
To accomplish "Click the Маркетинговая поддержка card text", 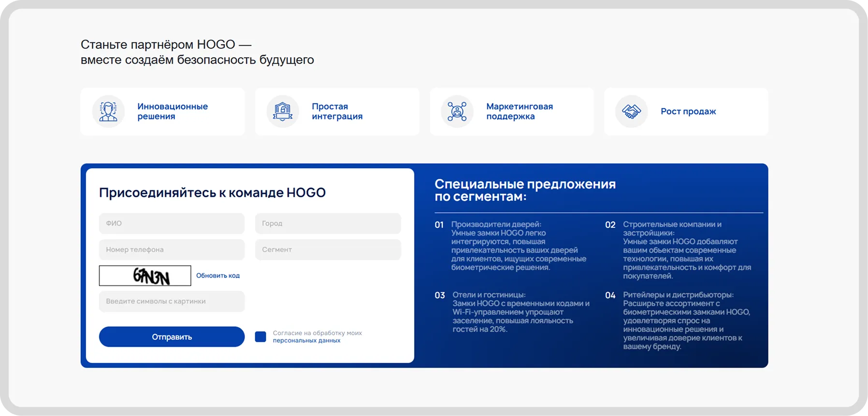I will pos(520,111).
